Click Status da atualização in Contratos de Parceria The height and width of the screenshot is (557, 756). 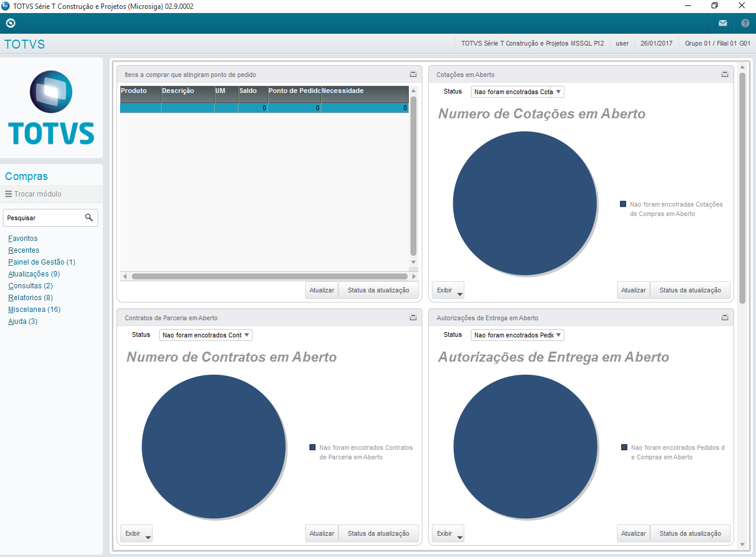coord(379,533)
